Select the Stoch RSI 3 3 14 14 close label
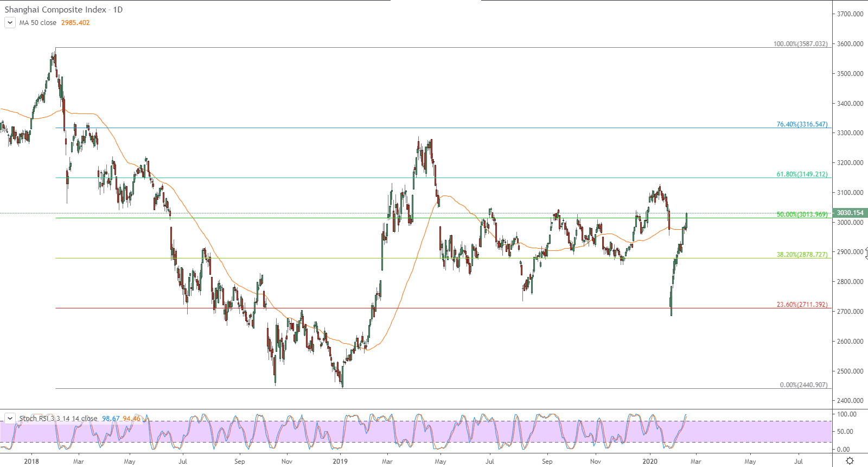 point(59,419)
